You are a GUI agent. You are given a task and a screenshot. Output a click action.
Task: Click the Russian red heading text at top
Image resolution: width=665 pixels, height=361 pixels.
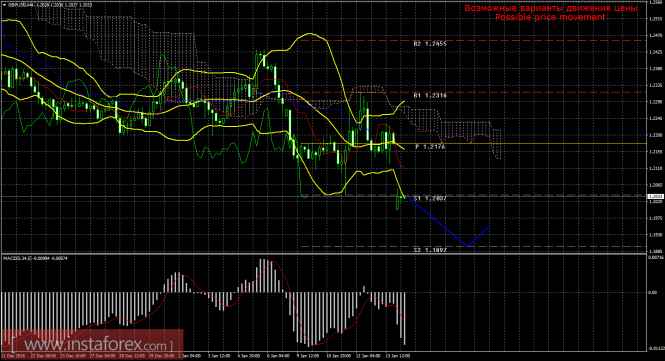[x=550, y=8]
